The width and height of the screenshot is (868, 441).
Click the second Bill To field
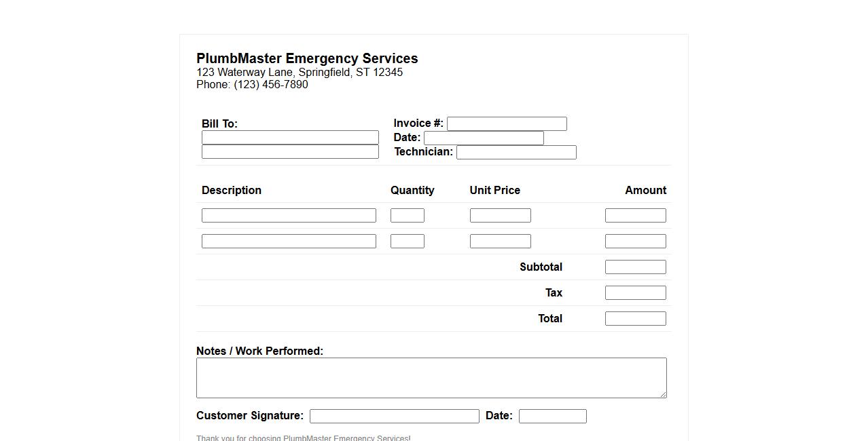(x=290, y=151)
